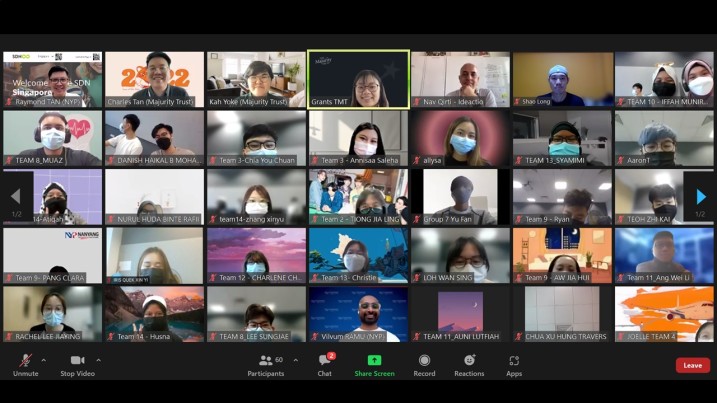
Task: Select Charles Tan (Majurity Trust) video tile
Action: pos(155,79)
